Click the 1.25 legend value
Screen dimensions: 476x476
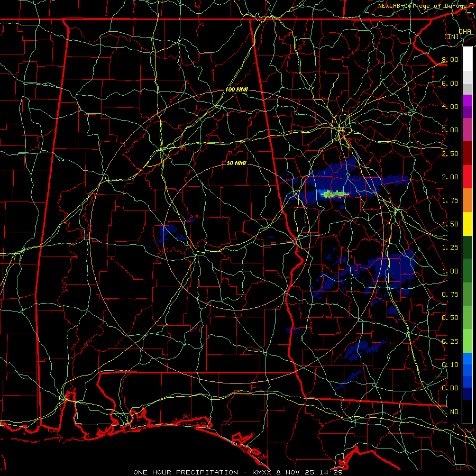coord(450,248)
